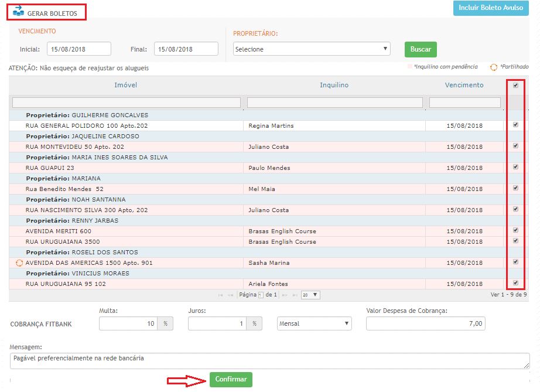Image resolution: width=540 pixels, height=392 pixels.
Task: Uncheck the Sasha Marina row checkbox
Action: pos(515,262)
